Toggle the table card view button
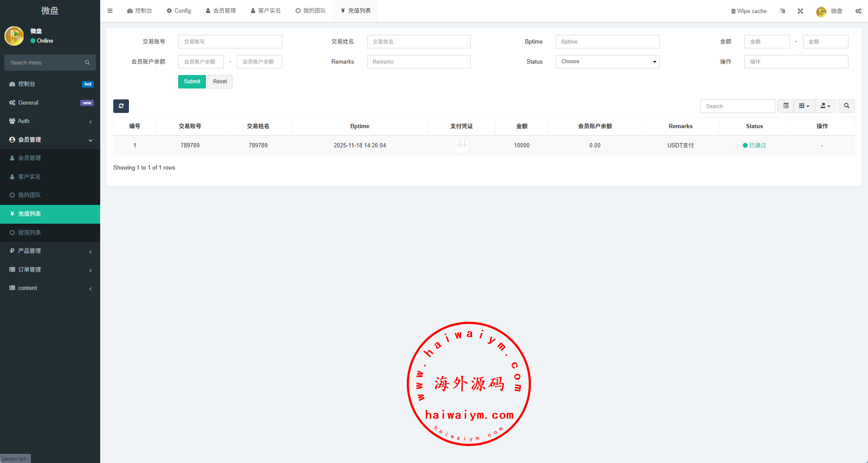Viewport: 868px width, 463px height. point(786,106)
